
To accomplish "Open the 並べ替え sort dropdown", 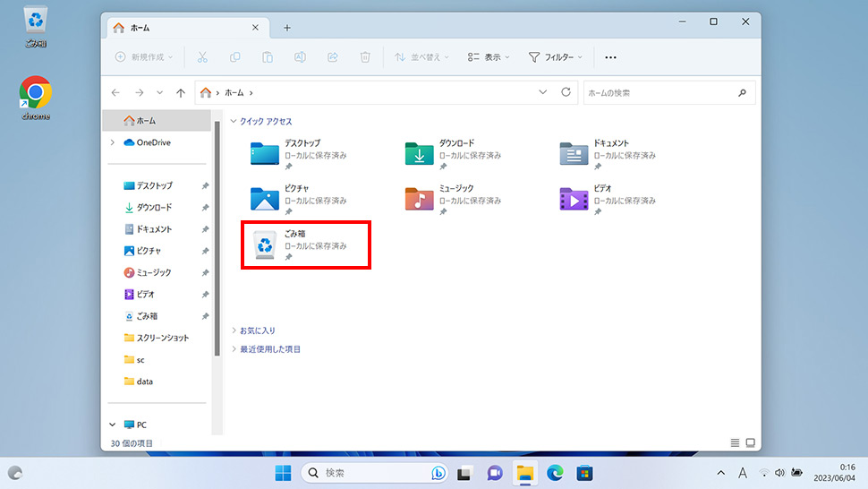I will click(x=421, y=57).
